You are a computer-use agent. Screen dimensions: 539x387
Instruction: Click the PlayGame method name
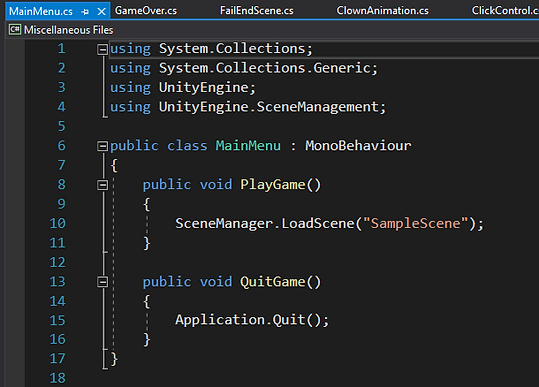click(273, 185)
